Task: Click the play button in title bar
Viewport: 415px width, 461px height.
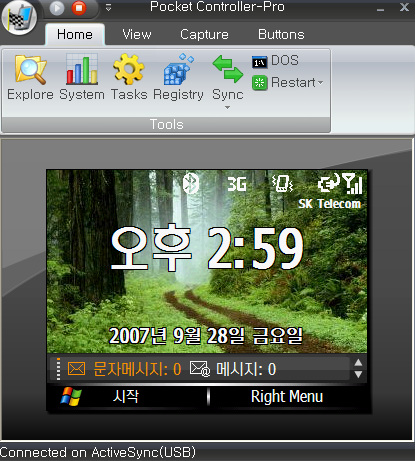Action: pos(57,8)
